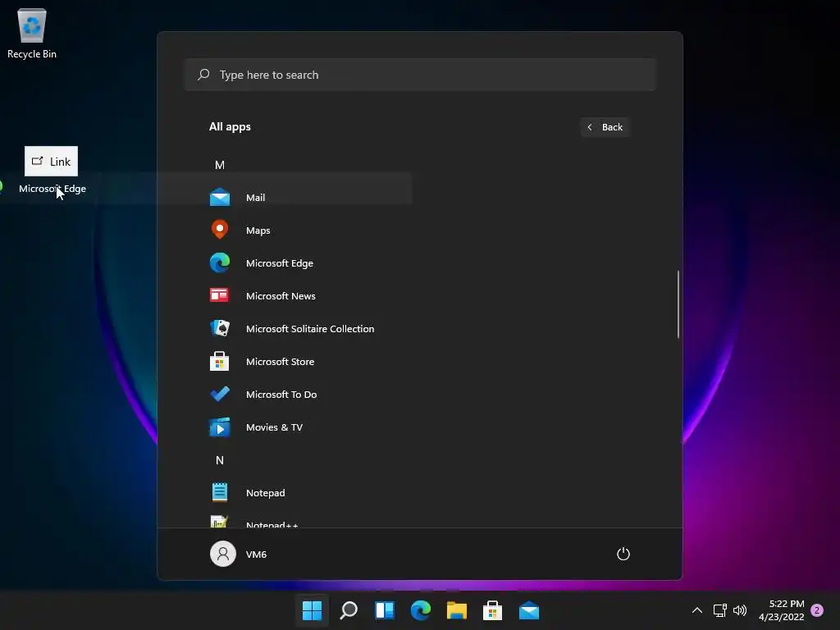Screen dimensions: 840x630
Task: Click the letter N group header
Action: [x=220, y=460]
